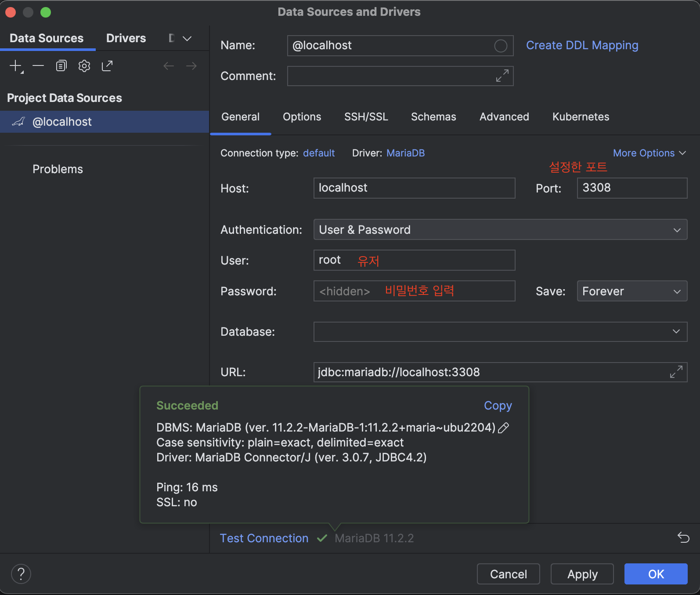Click the add data source plus icon
Screen dimensions: 700x595
(x=16, y=66)
